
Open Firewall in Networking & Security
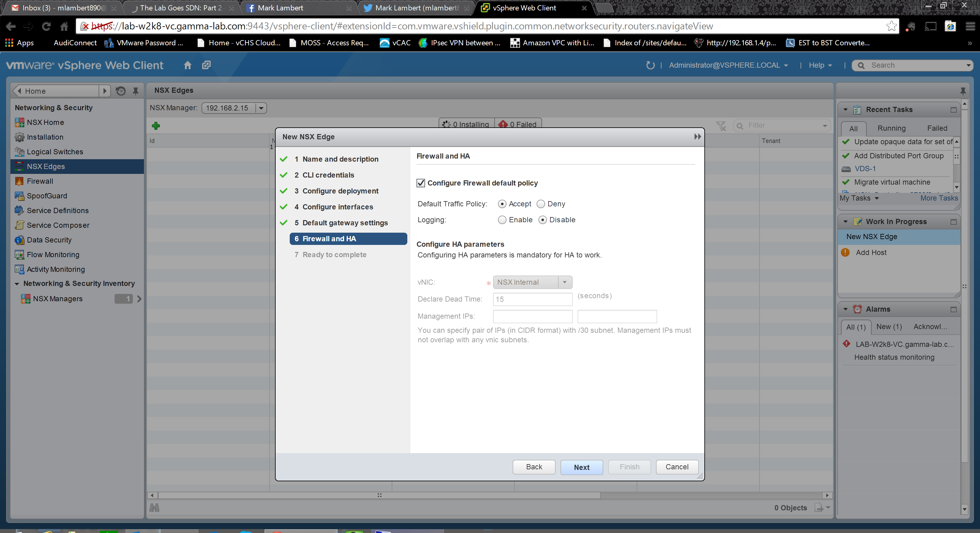pyautogui.click(x=40, y=181)
